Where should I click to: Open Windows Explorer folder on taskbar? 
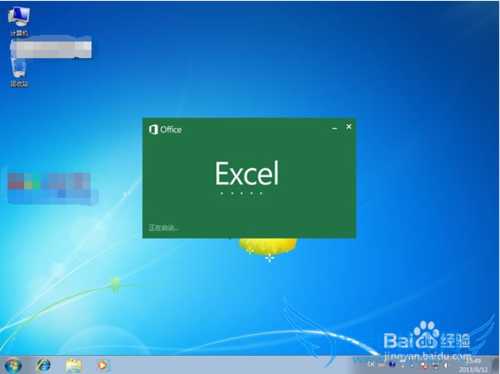74,365
